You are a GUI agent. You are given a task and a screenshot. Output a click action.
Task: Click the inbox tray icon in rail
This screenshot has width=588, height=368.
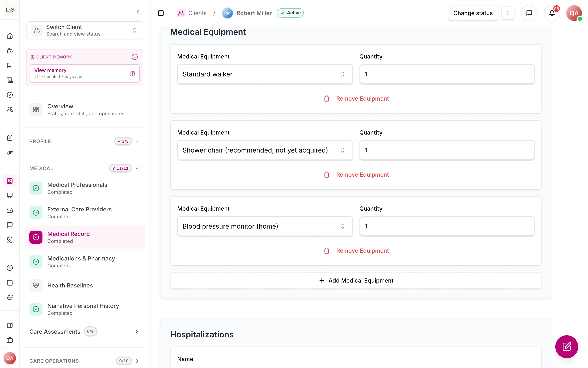tap(10, 210)
